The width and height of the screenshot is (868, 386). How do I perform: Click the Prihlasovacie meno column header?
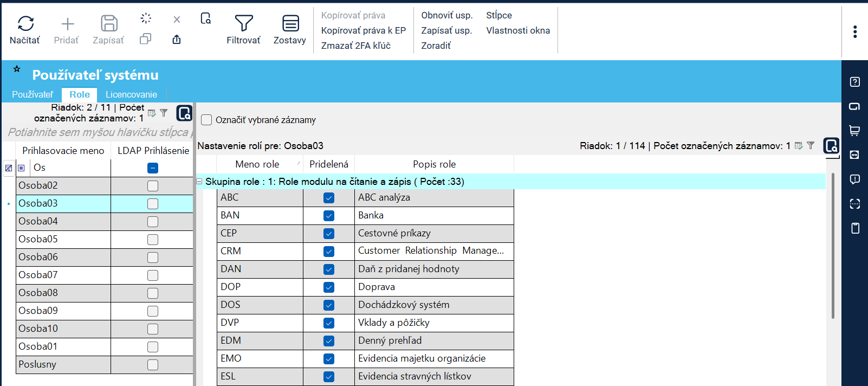pyautogui.click(x=63, y=151)
